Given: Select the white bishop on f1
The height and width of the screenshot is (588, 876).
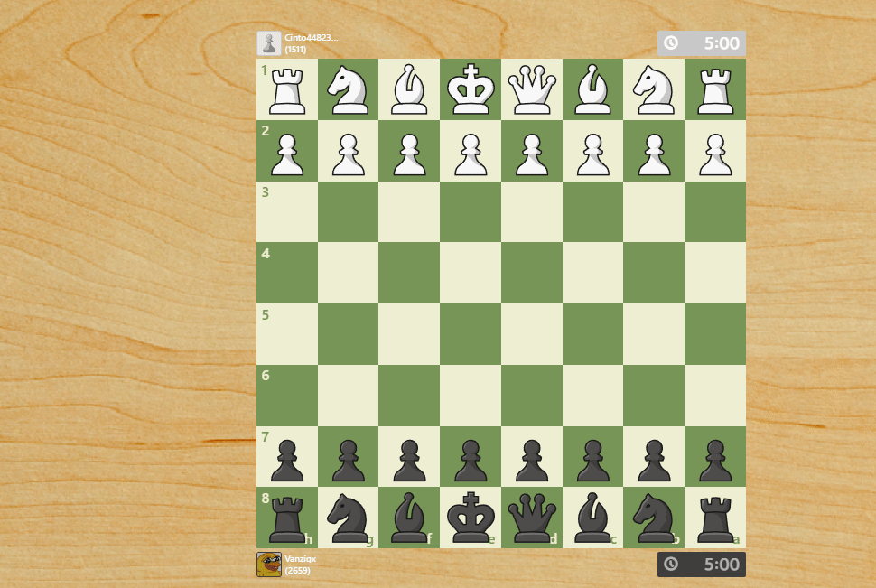Looking at the screenshot, I should click(x=409, y=89).
